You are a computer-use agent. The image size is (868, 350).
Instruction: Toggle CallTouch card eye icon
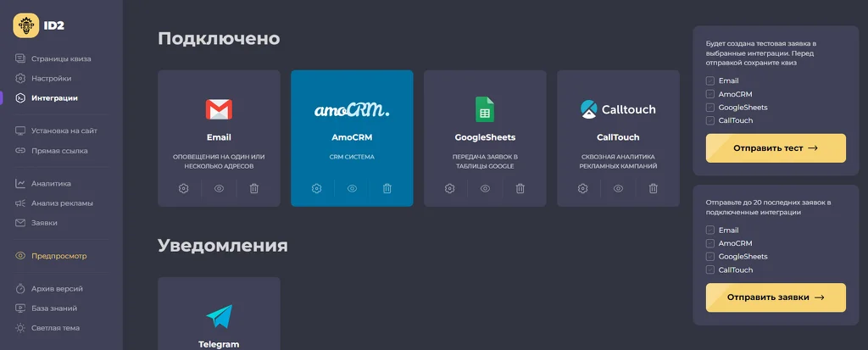[618, 188]
